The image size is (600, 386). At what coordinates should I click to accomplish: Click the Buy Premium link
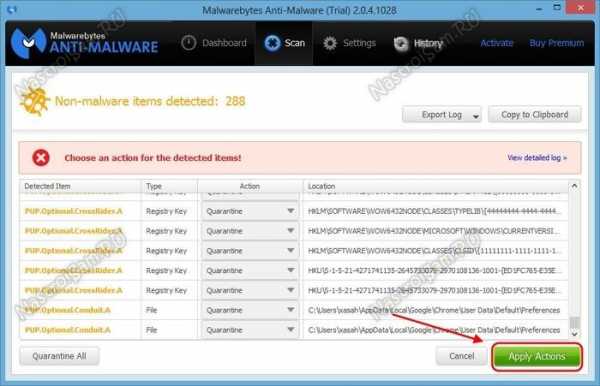[x=556, y=43]
